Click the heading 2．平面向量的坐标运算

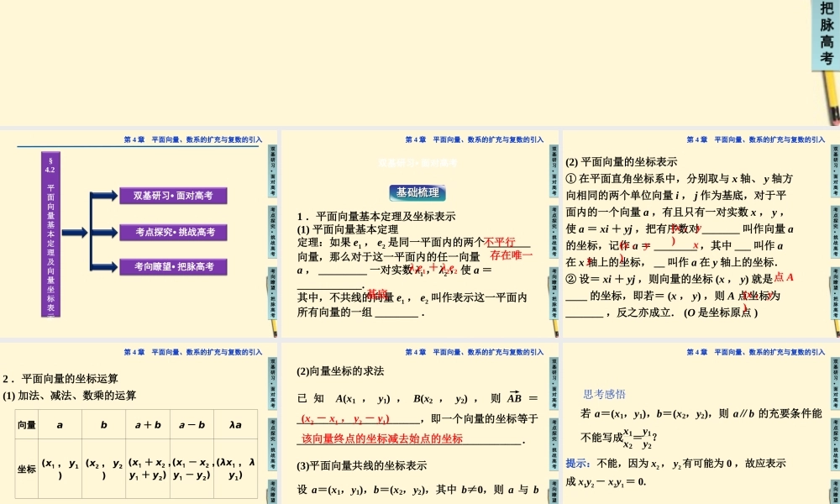(60, 379)
